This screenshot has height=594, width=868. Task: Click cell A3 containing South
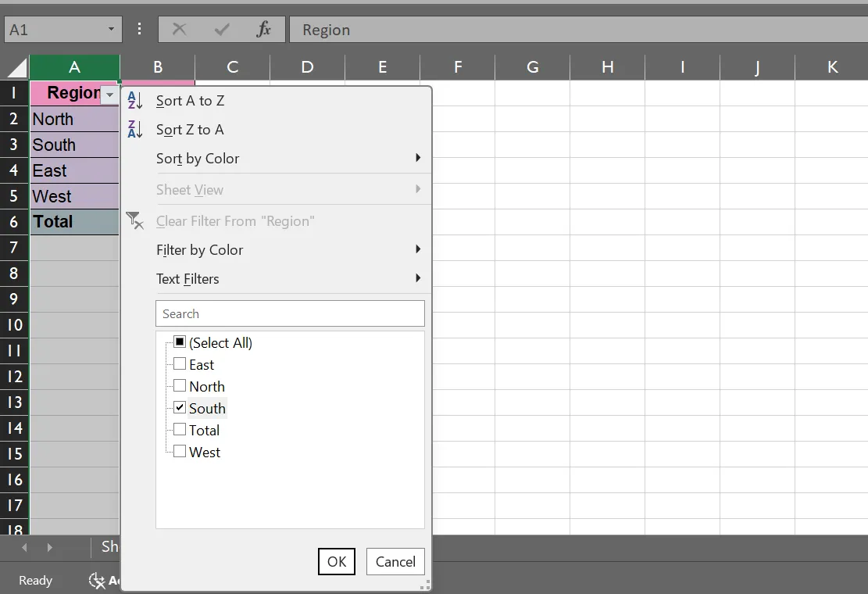[x=75, y=145]
